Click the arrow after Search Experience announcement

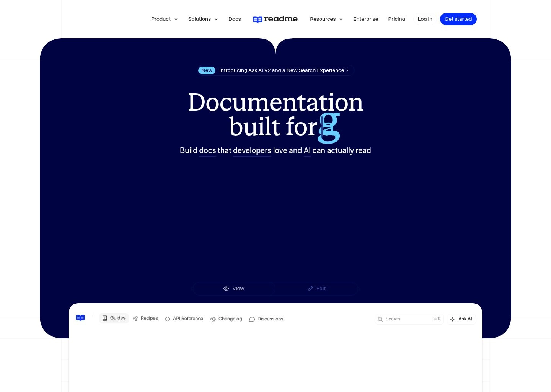(x=347, y=70)
